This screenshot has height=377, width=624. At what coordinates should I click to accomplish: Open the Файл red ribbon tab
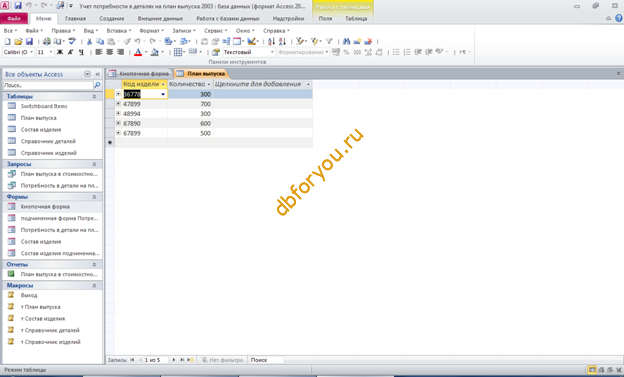(14, 18)
